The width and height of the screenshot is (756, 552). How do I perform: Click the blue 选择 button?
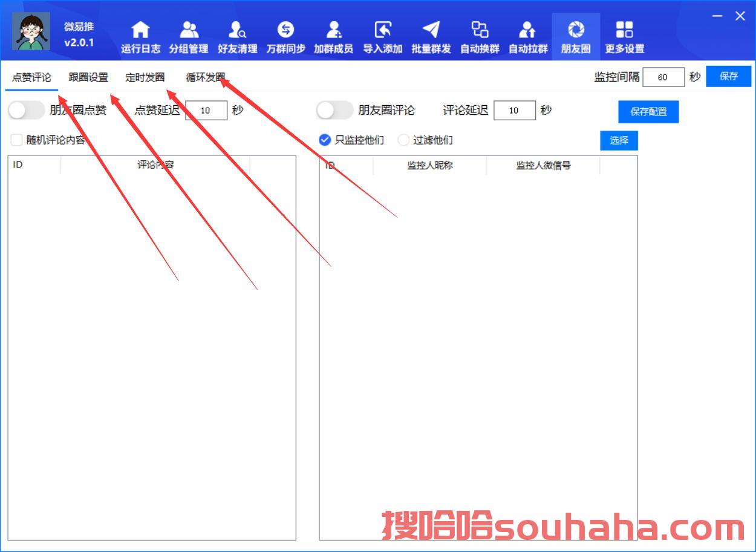coord(619,140)
